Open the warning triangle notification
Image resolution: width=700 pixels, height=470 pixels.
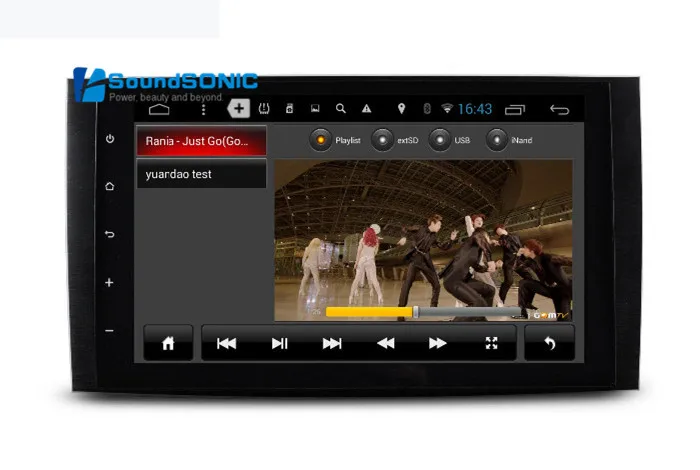[367, 108]
